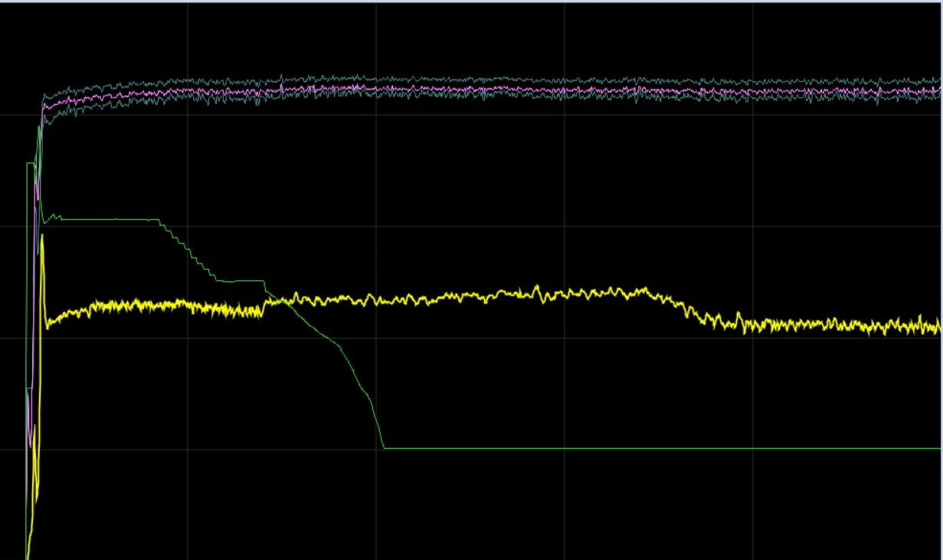The image size is (943, 560).
Task: Select the green trace's second short plateau
Action: [x=241, y=281]
